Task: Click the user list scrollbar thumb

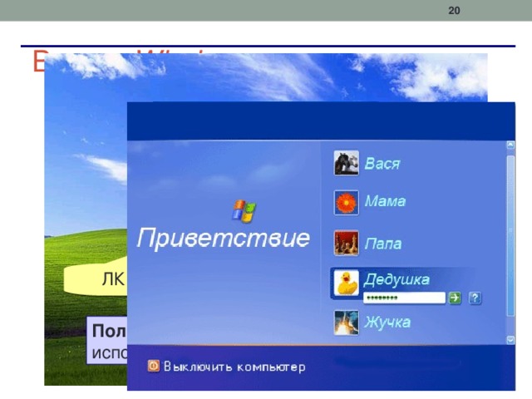Action: [x=510, y=236]
